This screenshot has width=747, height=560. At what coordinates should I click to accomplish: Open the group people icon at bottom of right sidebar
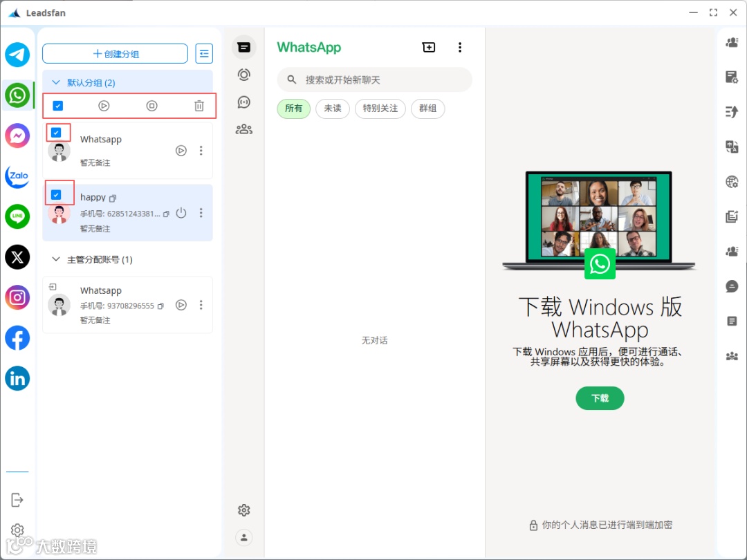[x=732, y=356]
